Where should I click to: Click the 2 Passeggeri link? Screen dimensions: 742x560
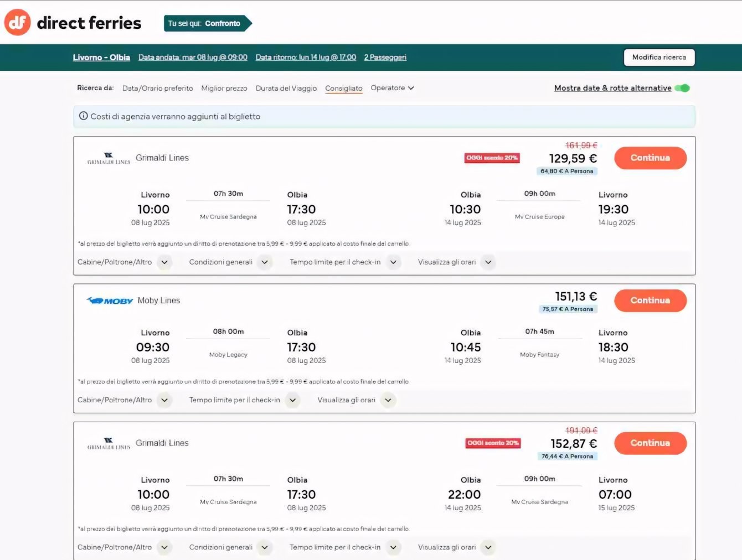pyautogui.click(x=385, y=58)
